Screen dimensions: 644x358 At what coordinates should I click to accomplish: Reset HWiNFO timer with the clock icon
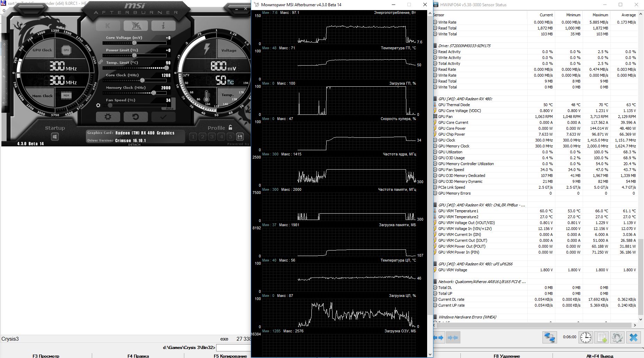(x=586, y=337)
